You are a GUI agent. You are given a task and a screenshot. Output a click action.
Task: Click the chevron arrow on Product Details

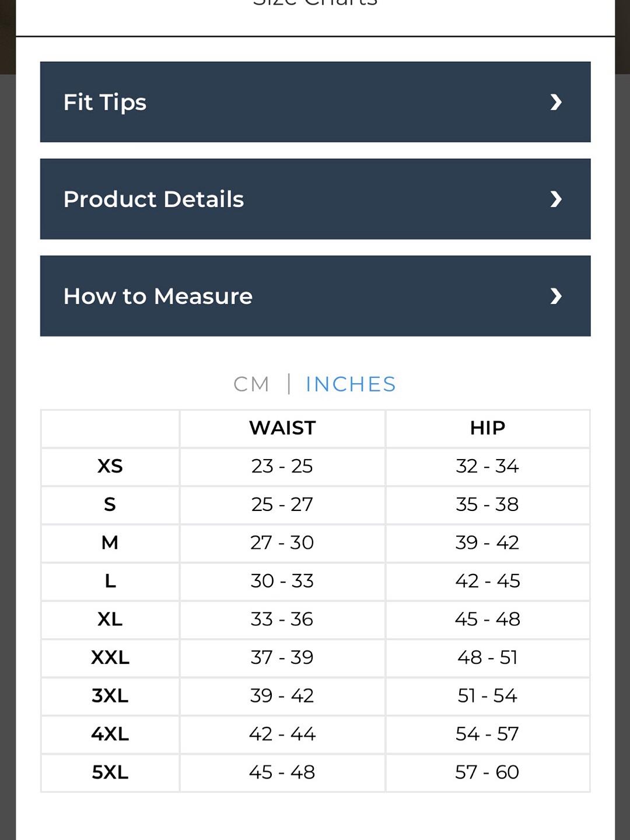click(556, 199)
